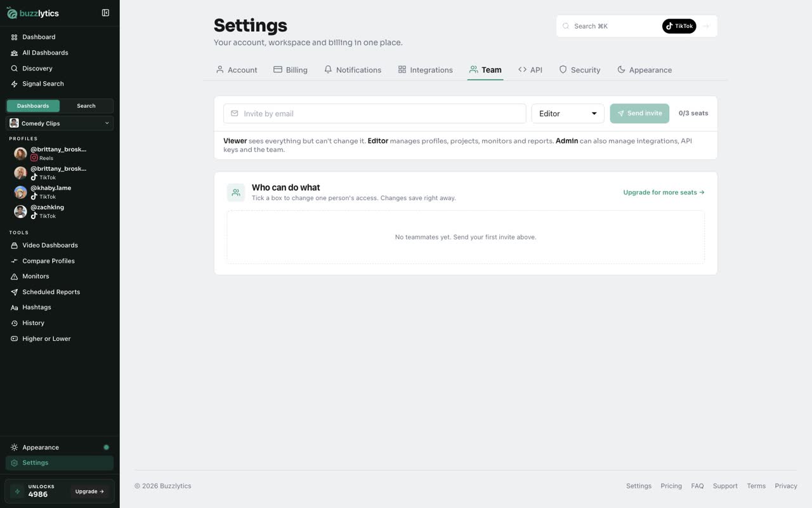Click the Invite by email field
The height and width of the screenshot is (508, 812).
click(x=374, y=114)
